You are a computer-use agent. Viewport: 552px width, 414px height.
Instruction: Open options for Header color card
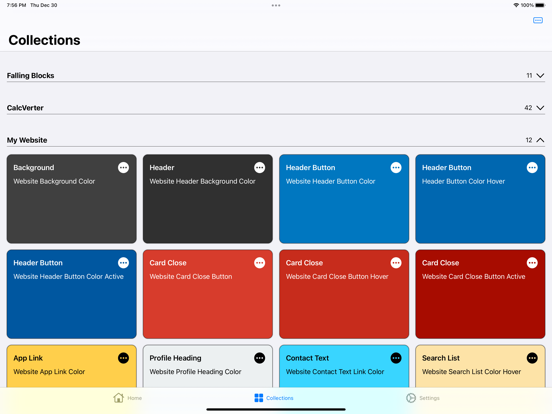259,168
